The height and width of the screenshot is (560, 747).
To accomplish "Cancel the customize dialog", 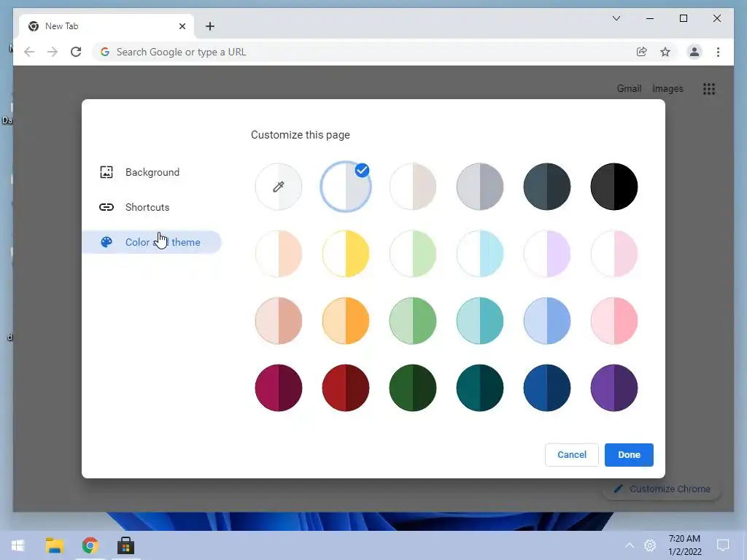I will (572, 455).
